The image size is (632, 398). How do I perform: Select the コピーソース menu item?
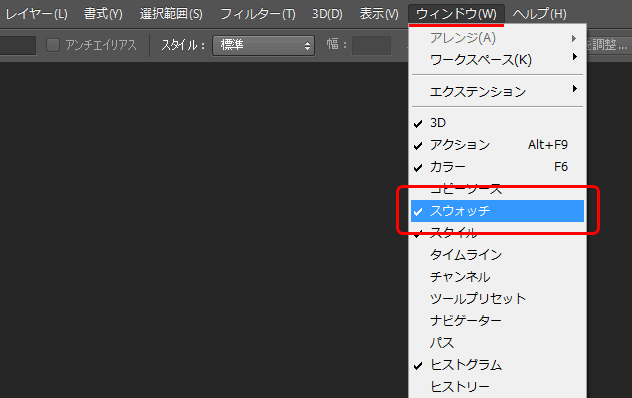[498, 189]
